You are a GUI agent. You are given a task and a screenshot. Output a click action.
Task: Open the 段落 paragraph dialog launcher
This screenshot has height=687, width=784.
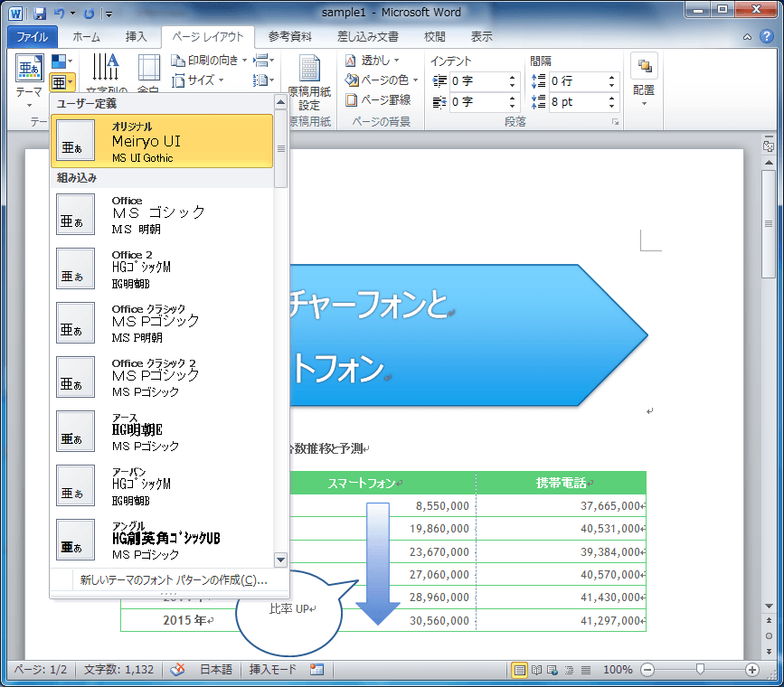(615, 122)
